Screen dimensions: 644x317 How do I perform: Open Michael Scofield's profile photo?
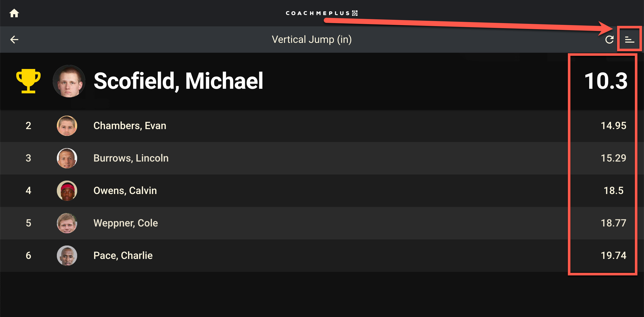tap(69, 81)
